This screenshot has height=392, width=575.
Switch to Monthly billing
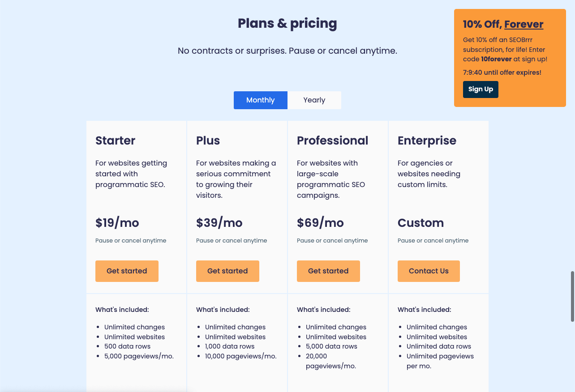260,100
